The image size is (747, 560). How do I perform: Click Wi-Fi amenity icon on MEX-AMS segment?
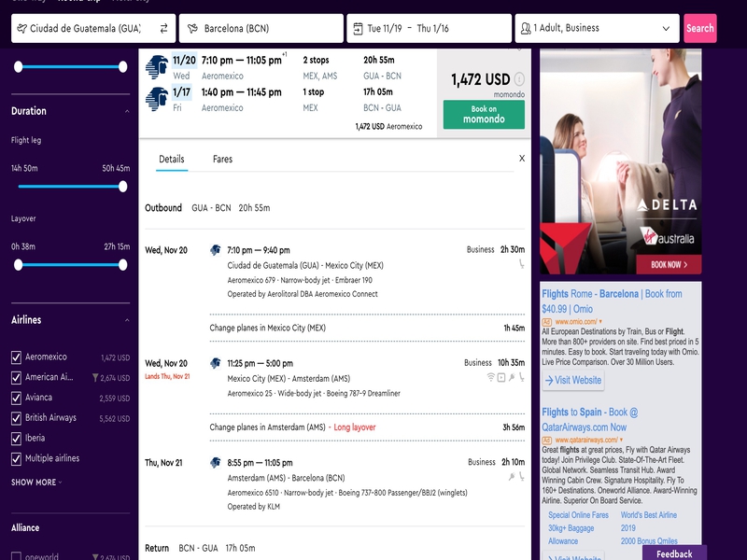pyautogui.click(x=491, y=377)
